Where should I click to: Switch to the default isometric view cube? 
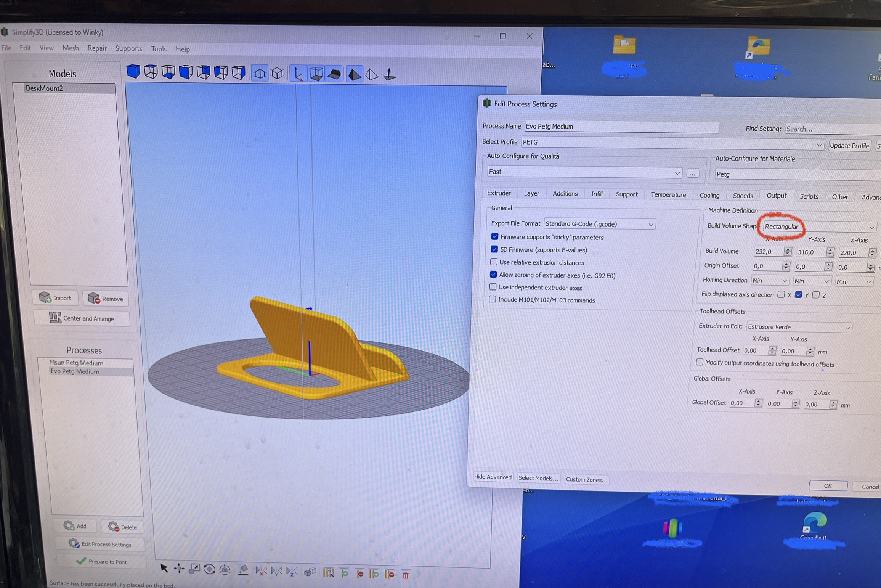click(133, 71)
